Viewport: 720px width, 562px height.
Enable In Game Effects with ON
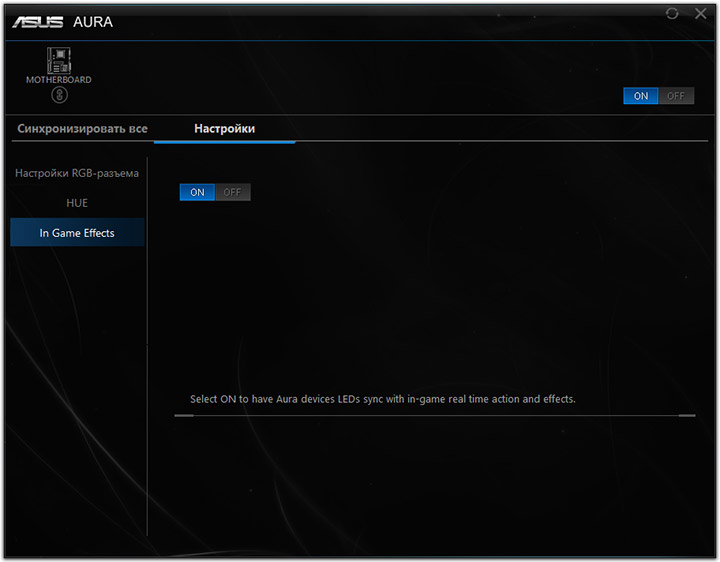197,192
